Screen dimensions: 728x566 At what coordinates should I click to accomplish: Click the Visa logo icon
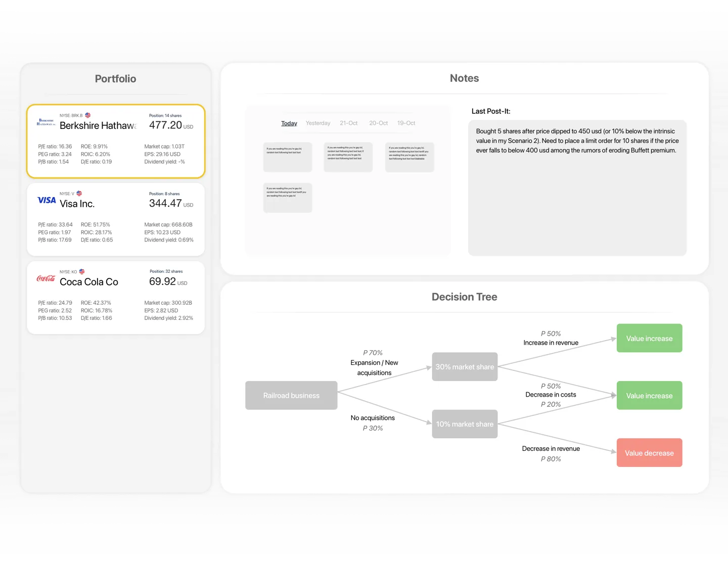[47, 200]
